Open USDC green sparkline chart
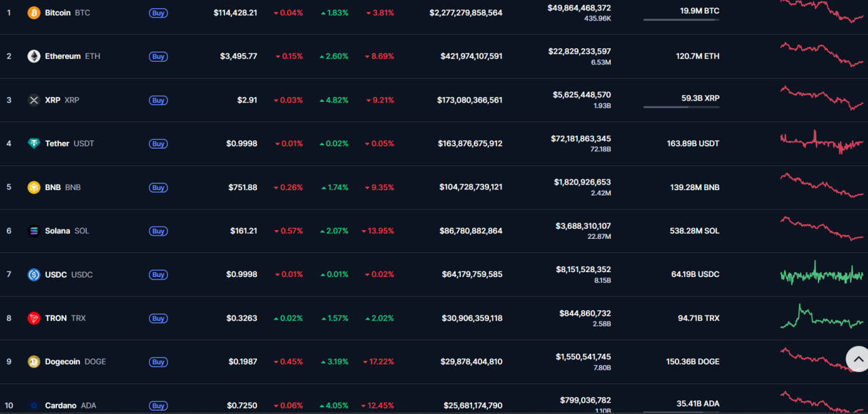Screen dimensions: 868x414 pyautogui.click(x=822, y=273)
